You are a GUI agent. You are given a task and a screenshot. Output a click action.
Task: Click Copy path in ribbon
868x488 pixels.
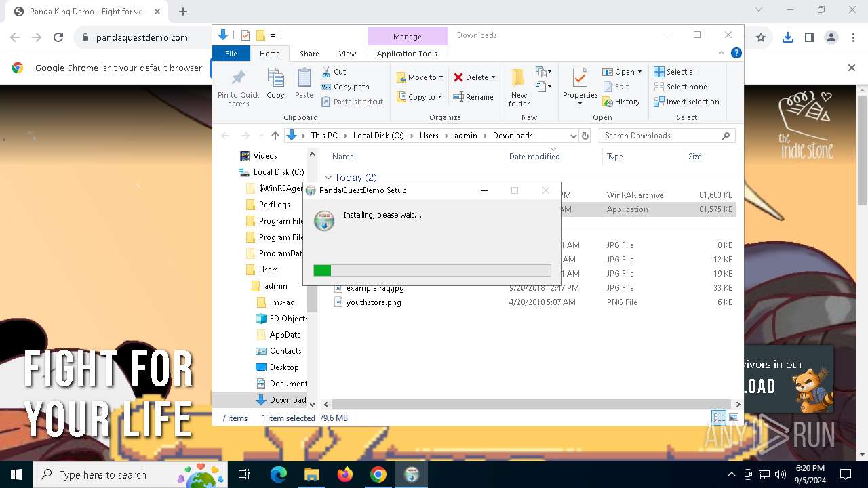pos(345,87)
